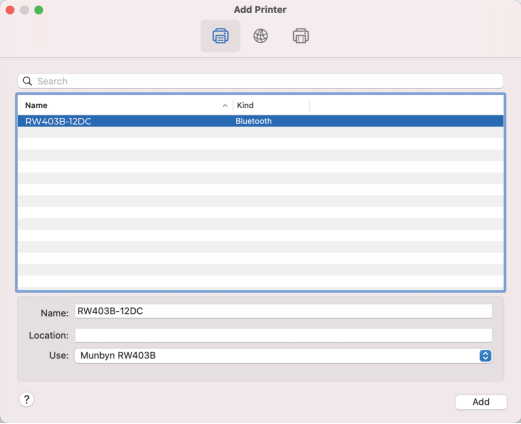Toggle the Name column sort arrow
Image resolution: width=521 pixels, height=424 pixels.
pos(225,106)
